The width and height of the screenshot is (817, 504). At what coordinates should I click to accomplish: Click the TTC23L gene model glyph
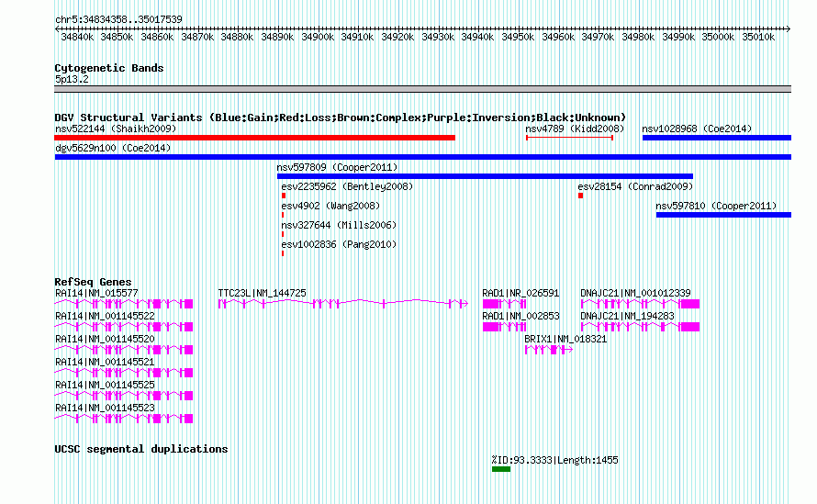342,304
